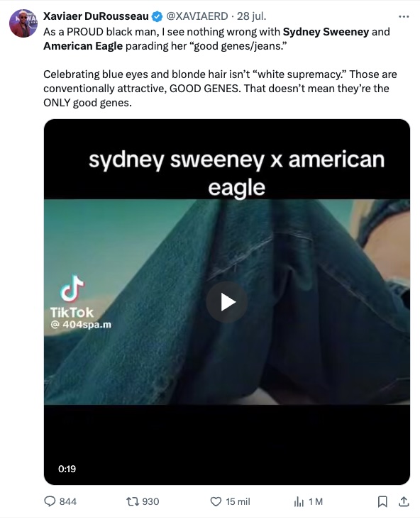The image size is (420, 519).
Task: Click the 844 replies count
Action: pos(68,501)
